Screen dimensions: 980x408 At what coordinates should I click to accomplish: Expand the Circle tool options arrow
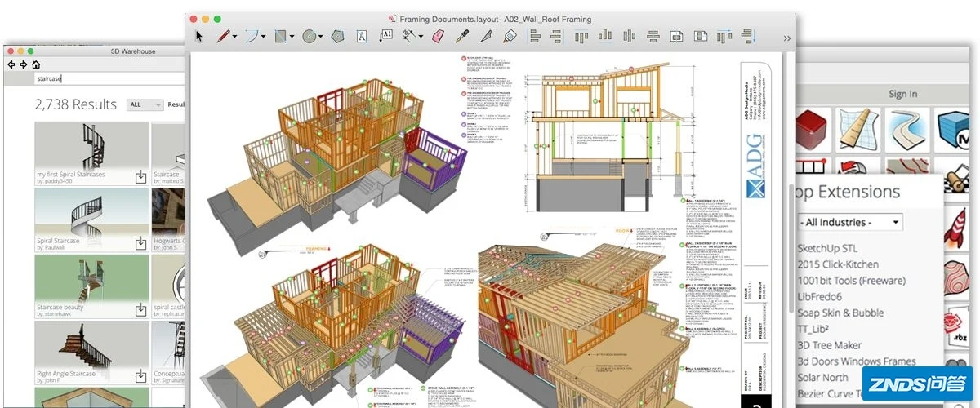(x=321, y=37)
